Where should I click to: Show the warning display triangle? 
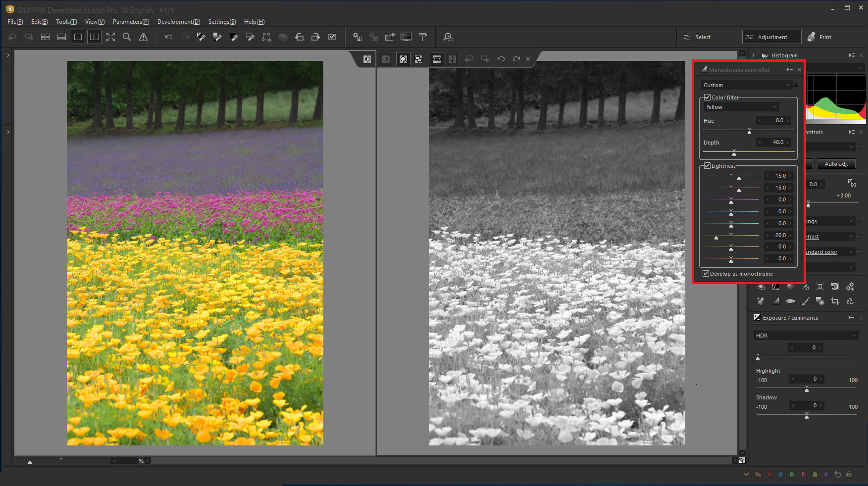(143, 37)
